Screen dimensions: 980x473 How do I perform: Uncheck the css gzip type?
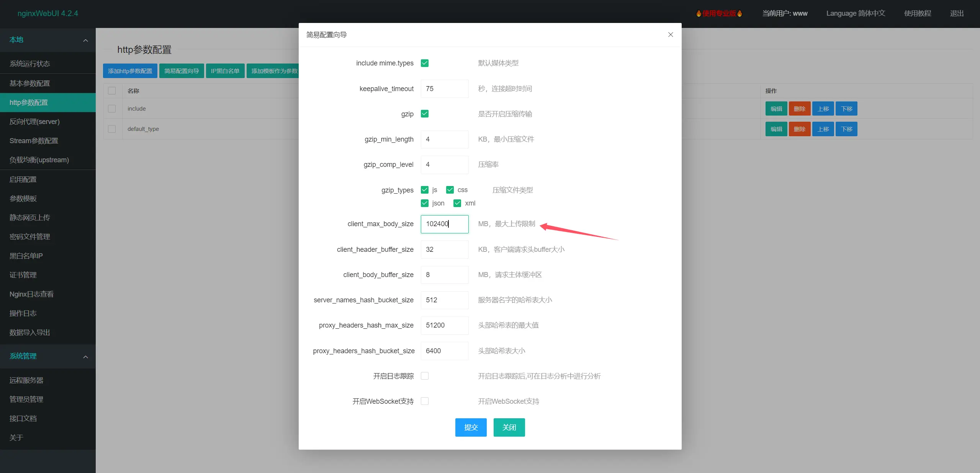coord(450,190)
